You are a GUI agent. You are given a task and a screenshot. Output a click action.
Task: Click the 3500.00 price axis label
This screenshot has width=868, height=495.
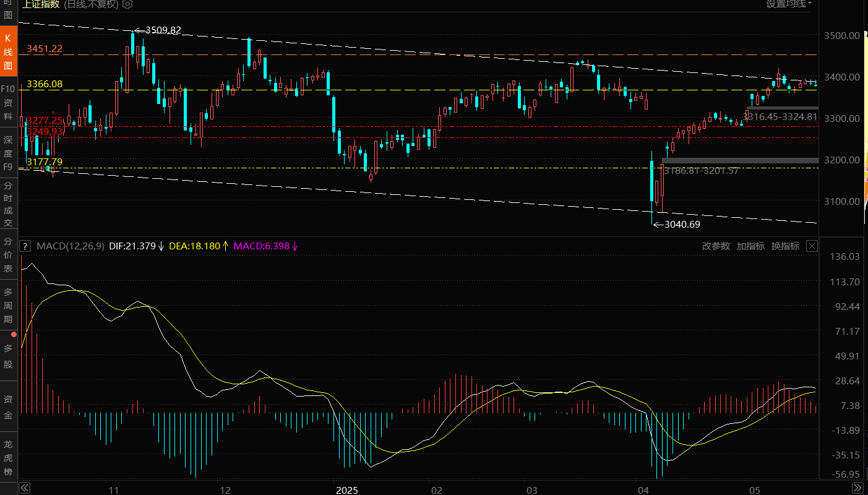point(842,35)
